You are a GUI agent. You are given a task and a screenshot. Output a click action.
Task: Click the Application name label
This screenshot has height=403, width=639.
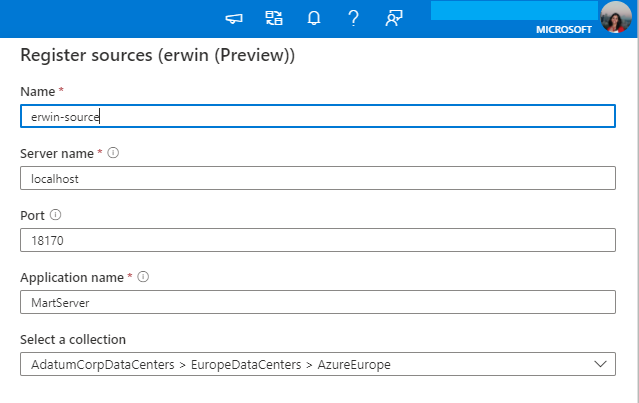point(72,277)
